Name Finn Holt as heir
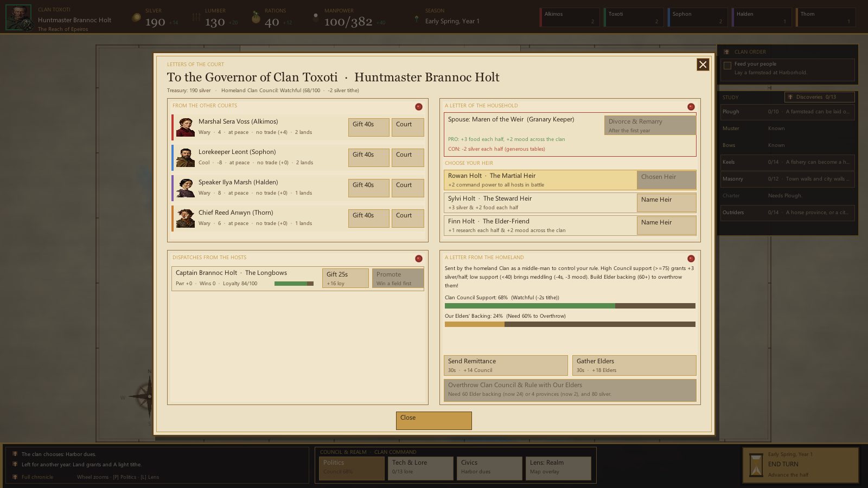The width and height of the screenshot is (868, 488). pyautogui.click(x=666, y=226)
